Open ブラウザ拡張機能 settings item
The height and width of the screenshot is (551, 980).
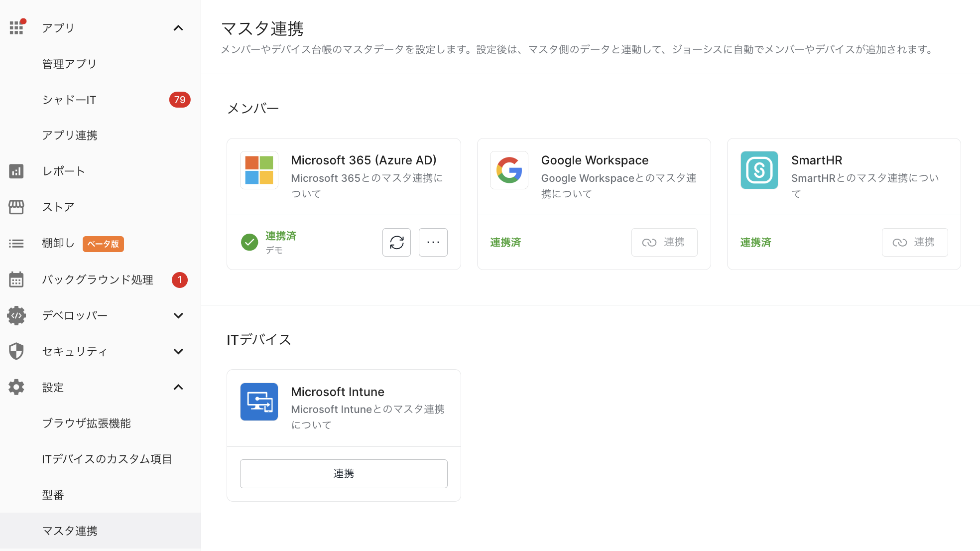[x=86, y=423]
